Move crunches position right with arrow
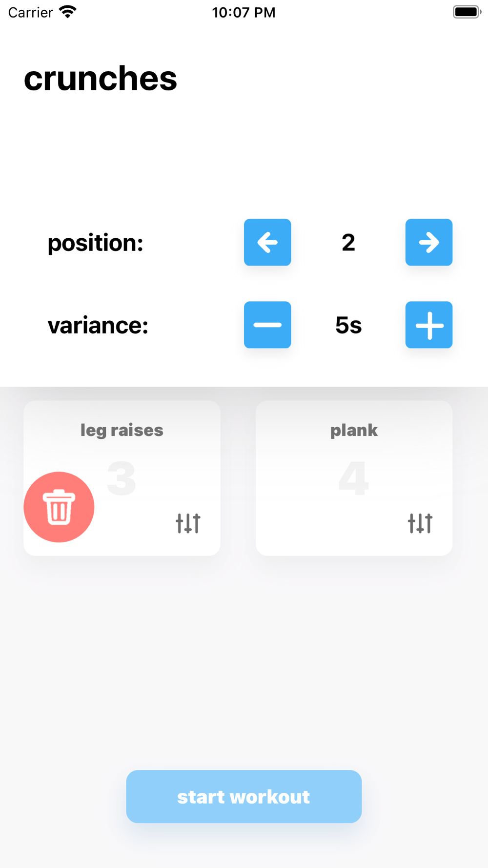 pos(429,242)
